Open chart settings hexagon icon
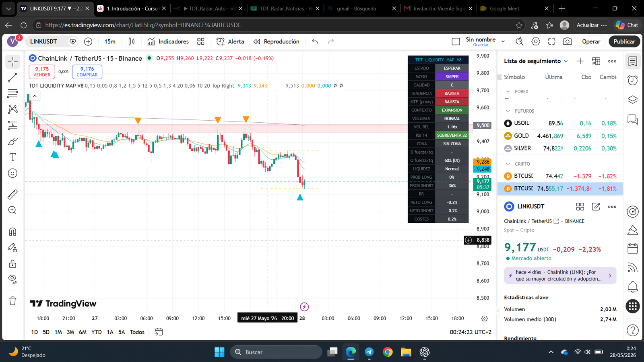This screenshot has width=644, height=362. coord(536,41)
